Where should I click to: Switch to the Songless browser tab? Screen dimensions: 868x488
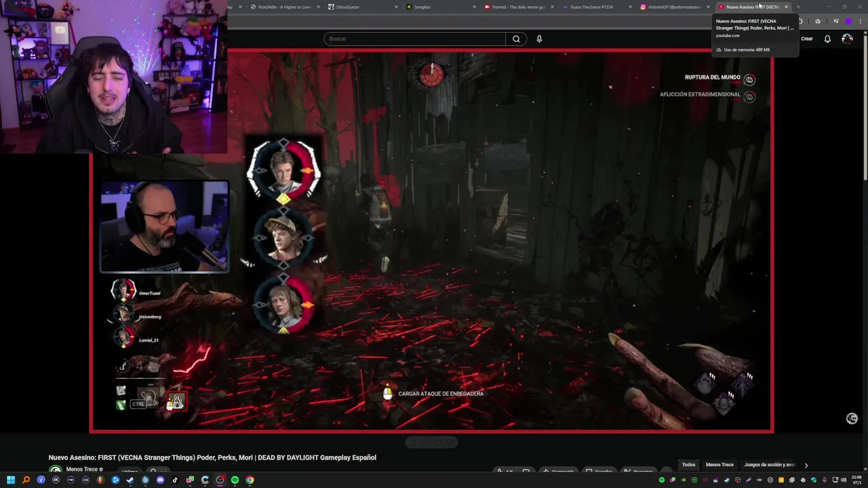tap(439, 7)
